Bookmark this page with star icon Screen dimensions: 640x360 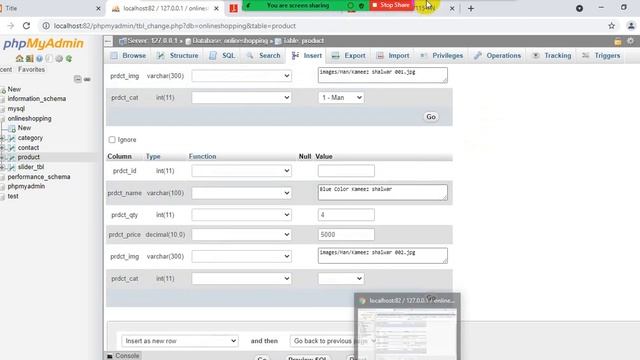611,26
